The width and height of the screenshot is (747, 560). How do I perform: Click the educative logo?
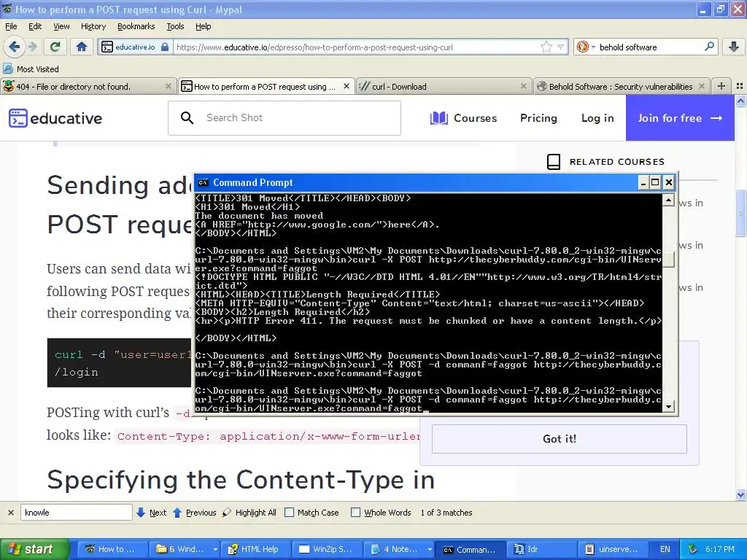[x=55, y=118]
